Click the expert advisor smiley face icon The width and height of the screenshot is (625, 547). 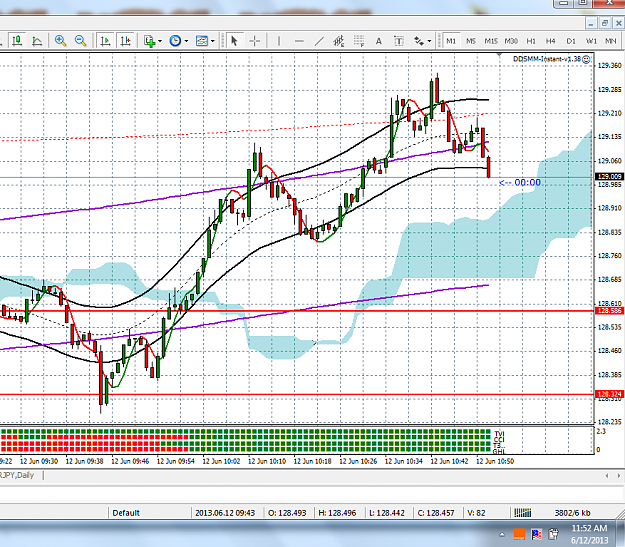586,59
